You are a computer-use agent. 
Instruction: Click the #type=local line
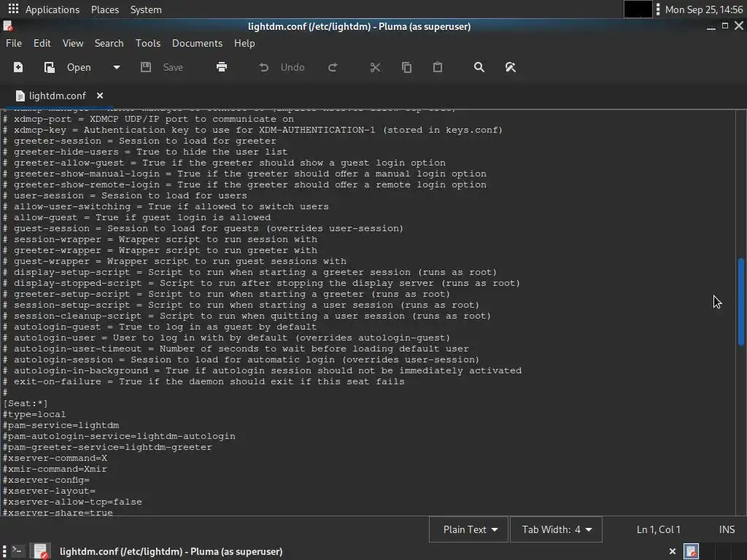34,414
